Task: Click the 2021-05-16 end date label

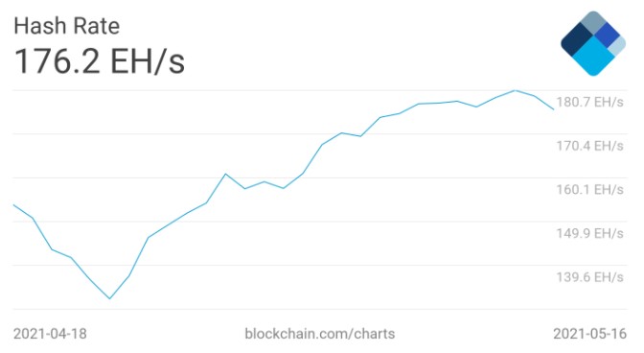Action: (589, 334)
